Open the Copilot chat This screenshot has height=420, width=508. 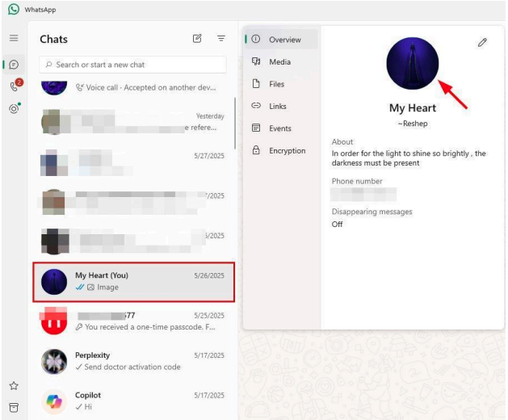click(133, 401)
